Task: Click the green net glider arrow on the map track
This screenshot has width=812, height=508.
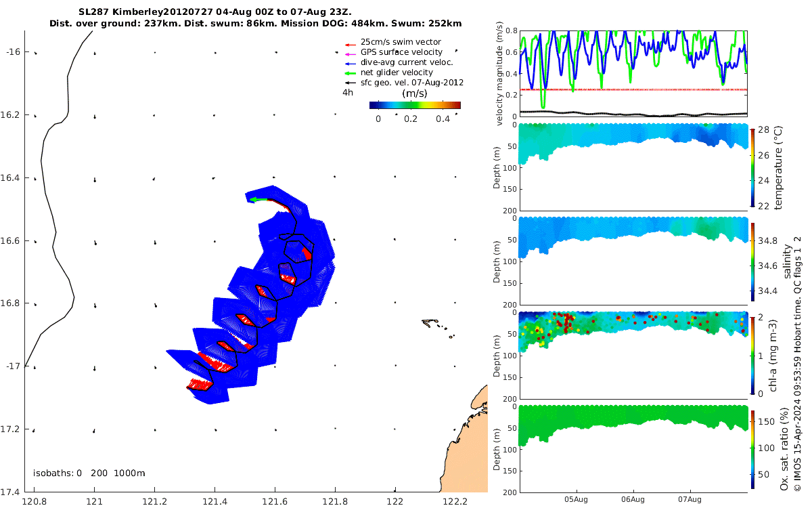Action: pos(257,200)
